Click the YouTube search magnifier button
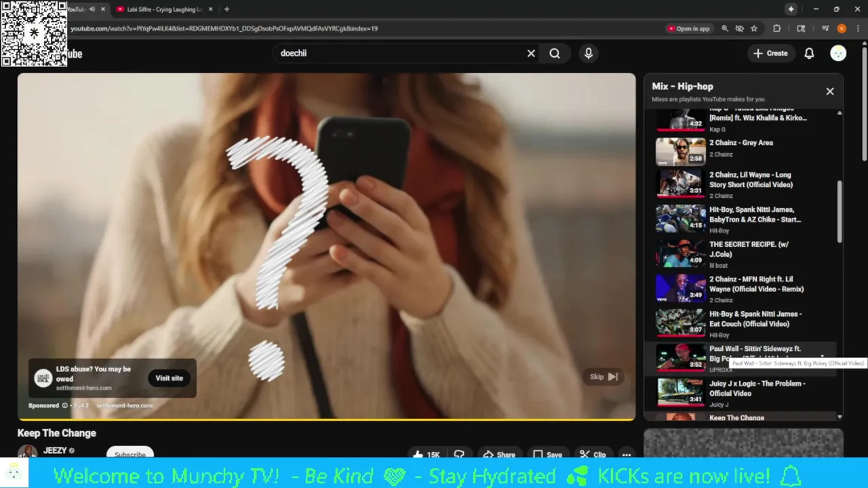Viewport: 868px width, 488px height. click(555, 54)
